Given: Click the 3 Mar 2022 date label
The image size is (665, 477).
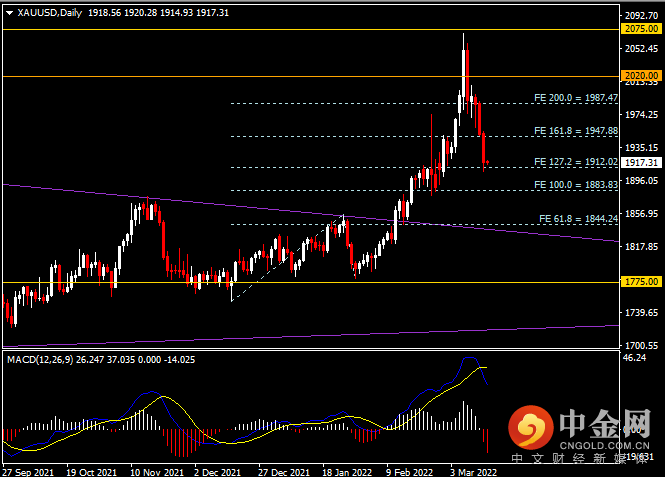Looking at the screenshot, I should point(473,472).
